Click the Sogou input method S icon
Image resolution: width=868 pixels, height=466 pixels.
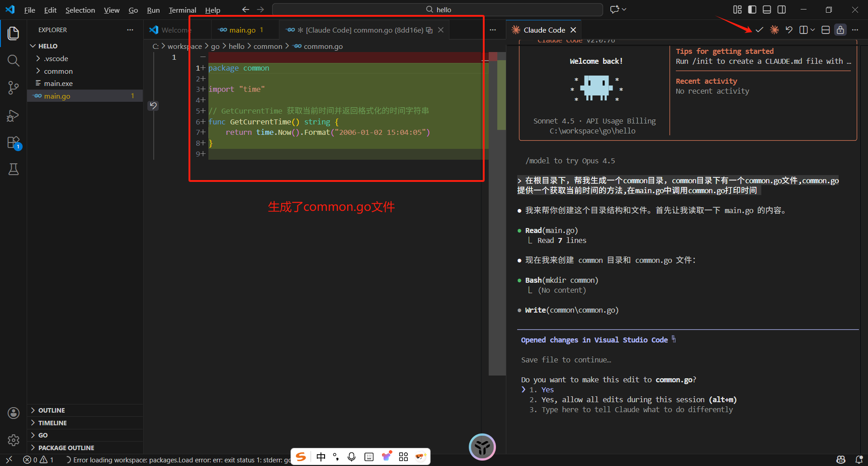301,457
